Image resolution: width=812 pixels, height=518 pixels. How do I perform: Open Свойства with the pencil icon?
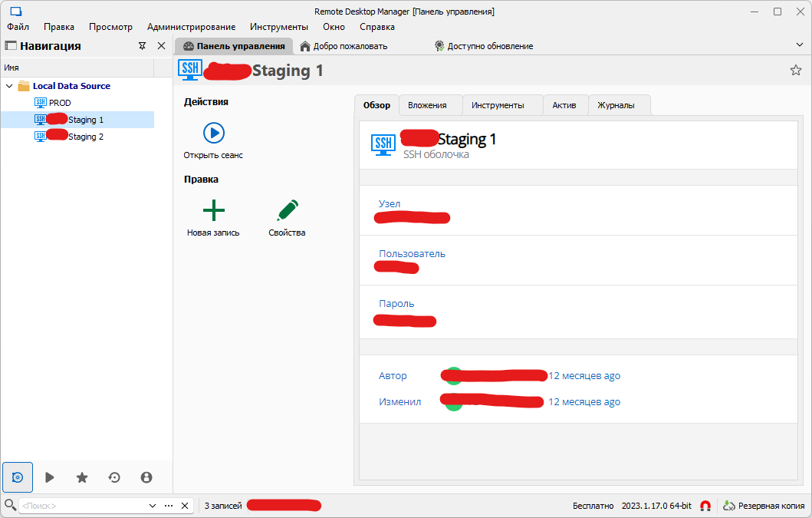tap(288, 210)
